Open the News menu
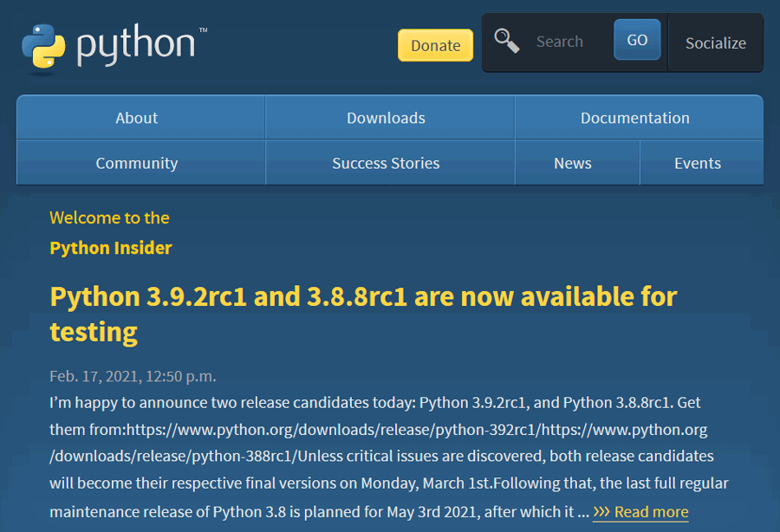The height and width of the screenshot is (532, 780). (572, 162)
